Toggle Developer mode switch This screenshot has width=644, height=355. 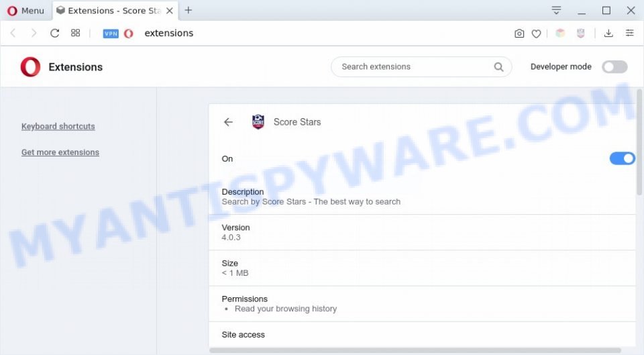(x=614, y=66)
